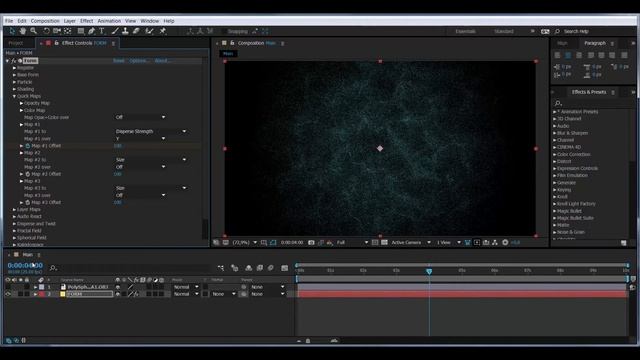This screenshot has height=360, width=640.
Task: Select the Standard workspace
Action: coord(504,31)
